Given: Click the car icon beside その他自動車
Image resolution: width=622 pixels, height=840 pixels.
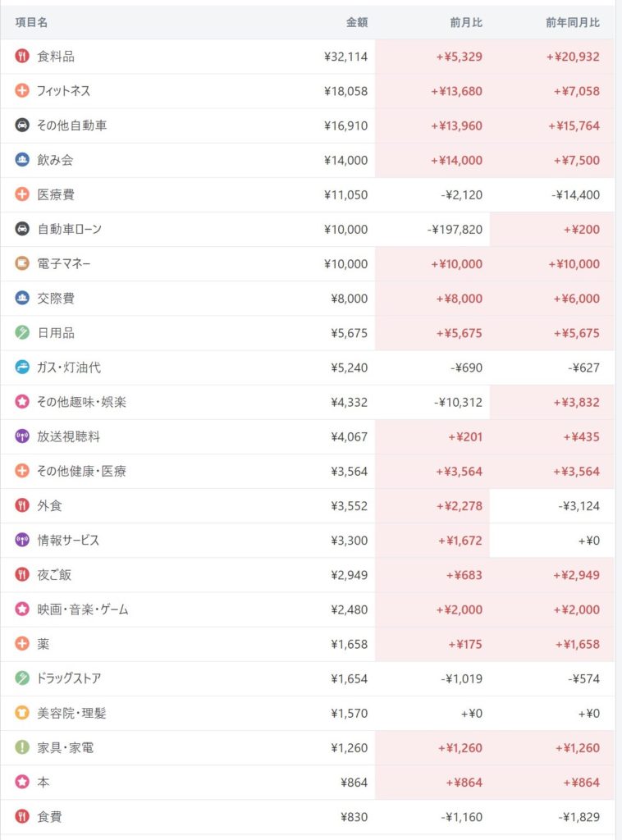Looking at the screenshot, I should (x=22, y=126).
